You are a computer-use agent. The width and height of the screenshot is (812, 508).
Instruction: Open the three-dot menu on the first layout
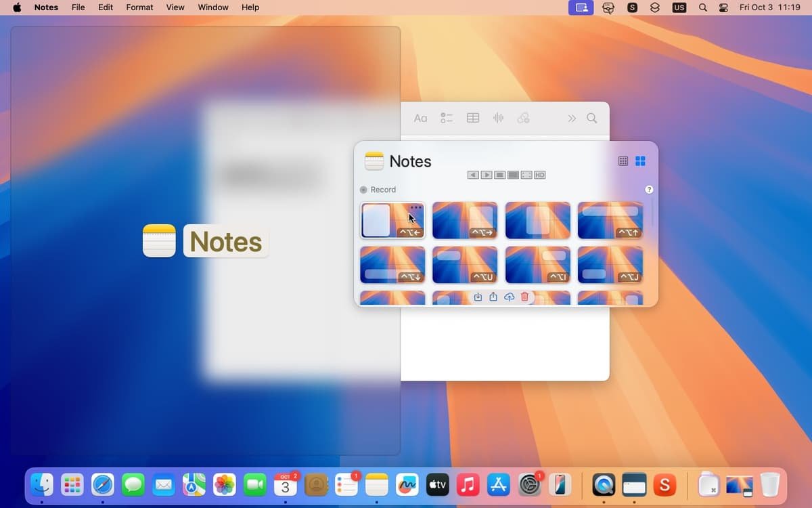click(x=415, y=207)
